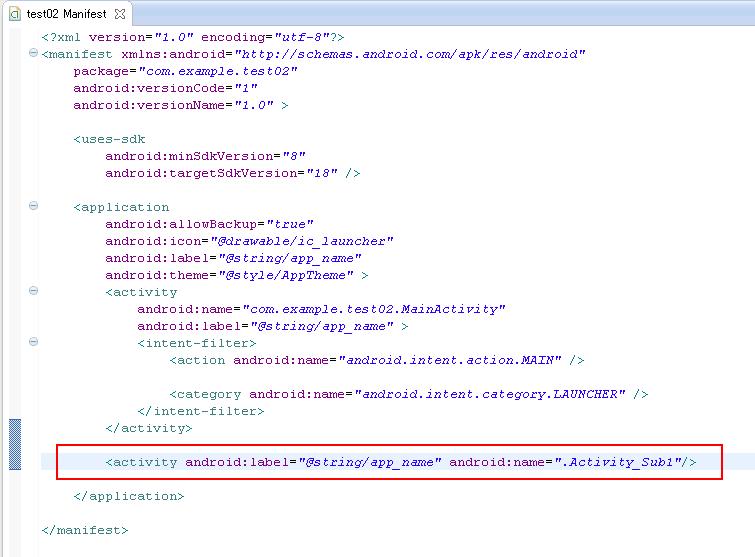Click the blue change marker in gutter
The image size is (755, 557).
[15, 444]
